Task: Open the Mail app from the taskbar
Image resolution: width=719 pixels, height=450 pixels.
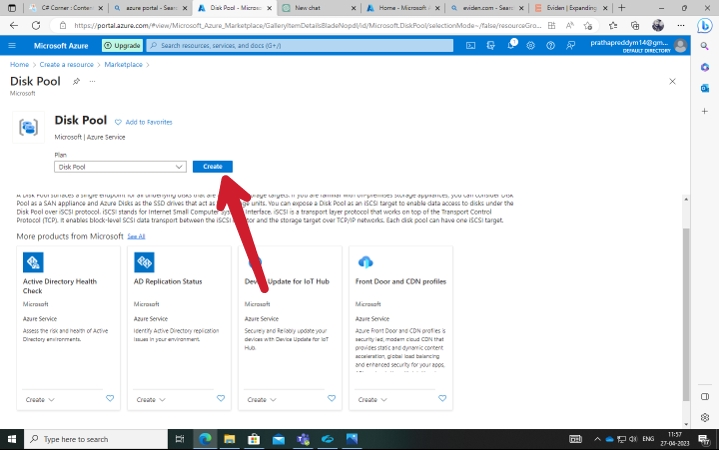Action: [x=278, y=439]
